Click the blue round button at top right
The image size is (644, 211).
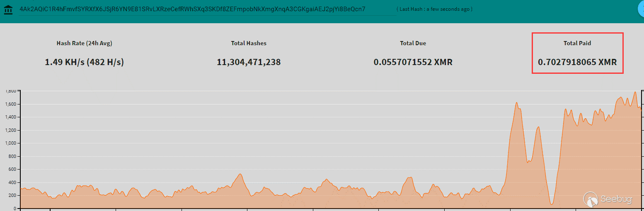click(x=640, y=9)
